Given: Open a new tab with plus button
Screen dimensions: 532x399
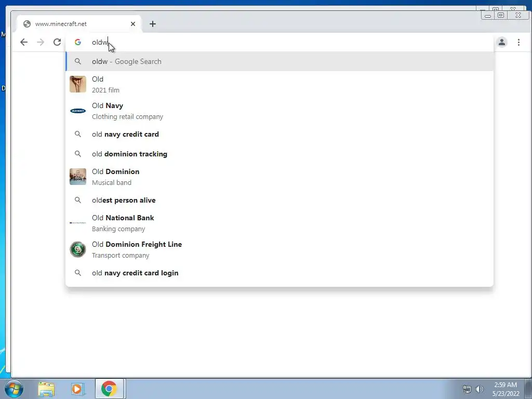Looking at the screenshot, I should tap(153, 24).
